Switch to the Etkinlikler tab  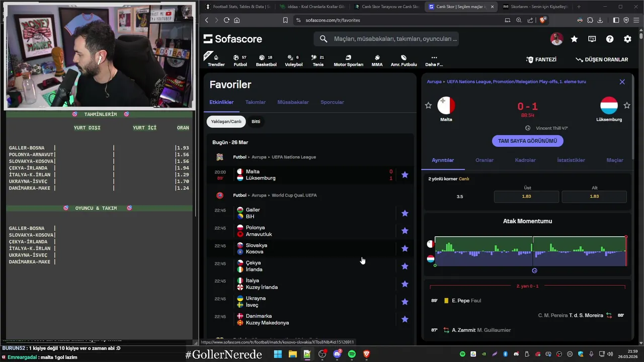221,102
